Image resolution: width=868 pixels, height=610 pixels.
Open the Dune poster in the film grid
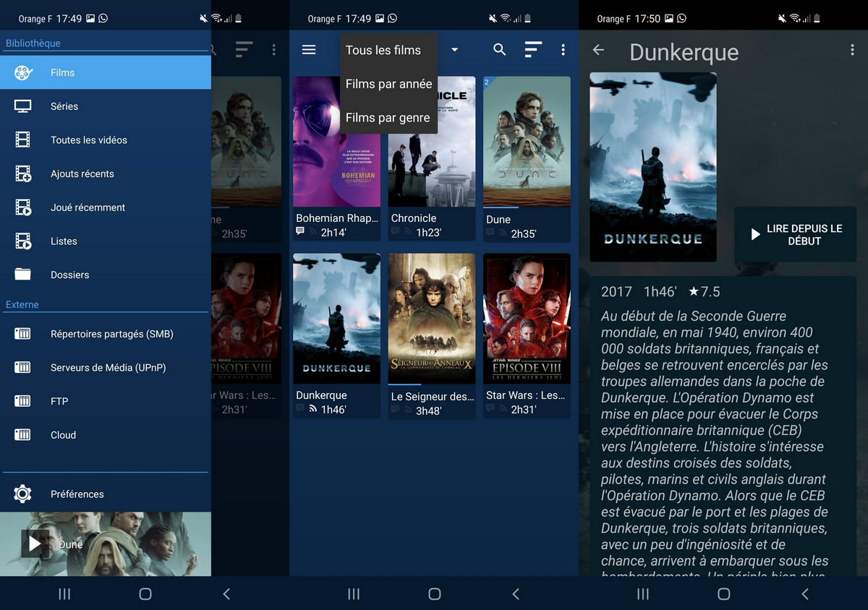tap(527, 142)
